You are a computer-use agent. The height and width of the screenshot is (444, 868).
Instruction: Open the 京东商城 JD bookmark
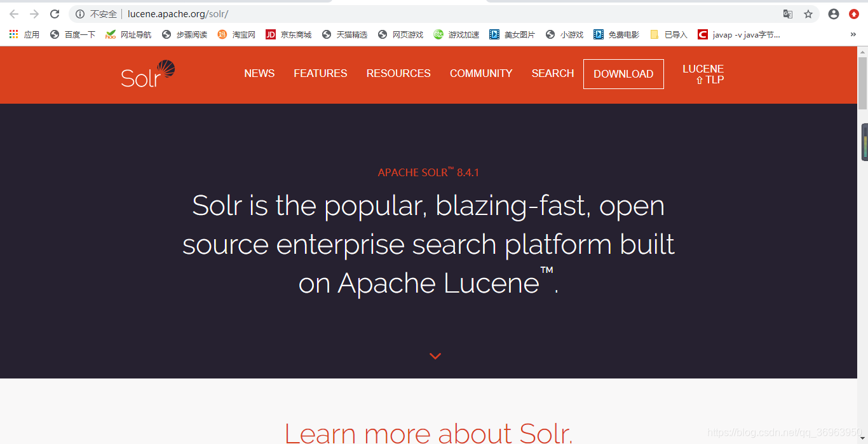tap(288, 34)
